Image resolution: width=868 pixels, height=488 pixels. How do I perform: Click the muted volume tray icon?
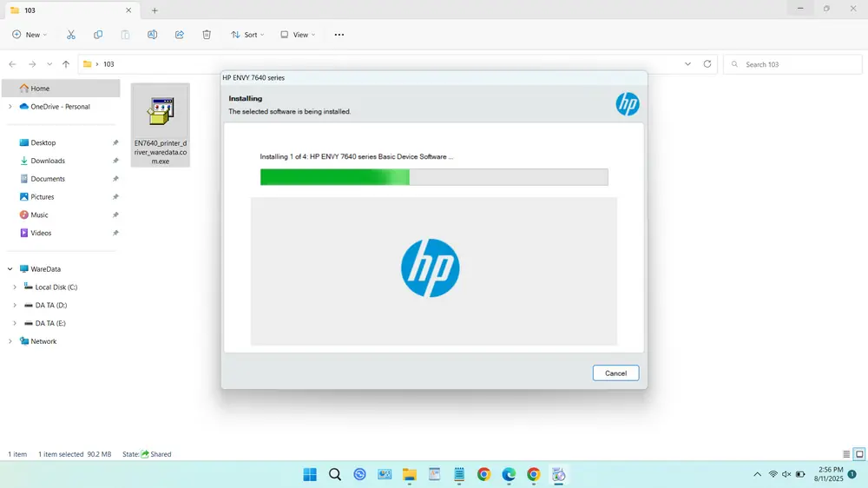tap(786, 474)
